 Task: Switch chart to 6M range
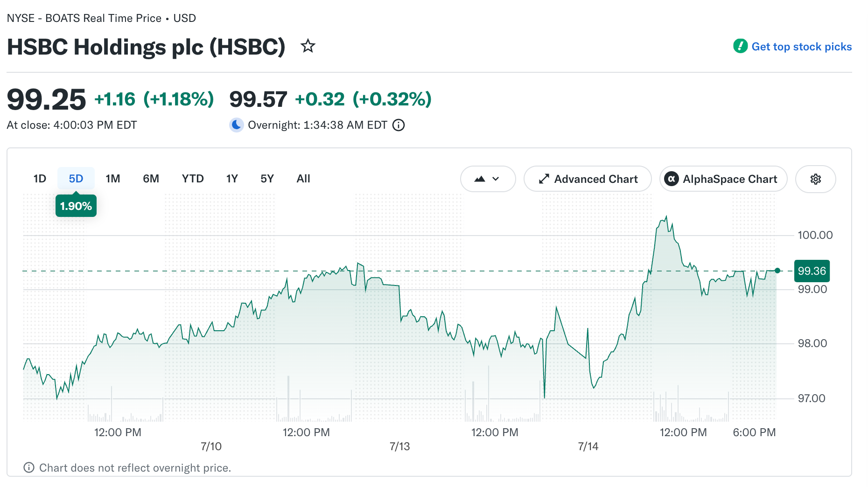(x=151, y=179)
